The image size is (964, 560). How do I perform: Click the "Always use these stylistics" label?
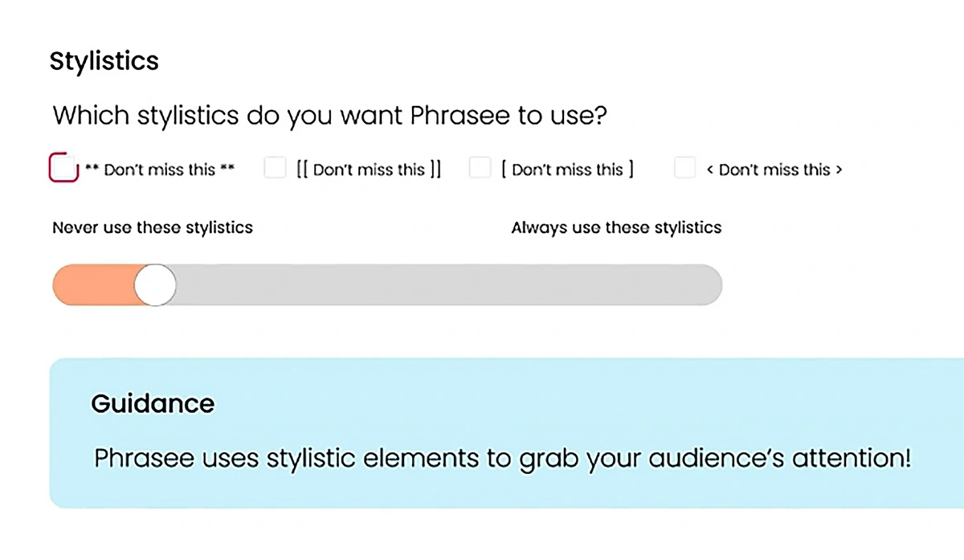pos(616,227)
